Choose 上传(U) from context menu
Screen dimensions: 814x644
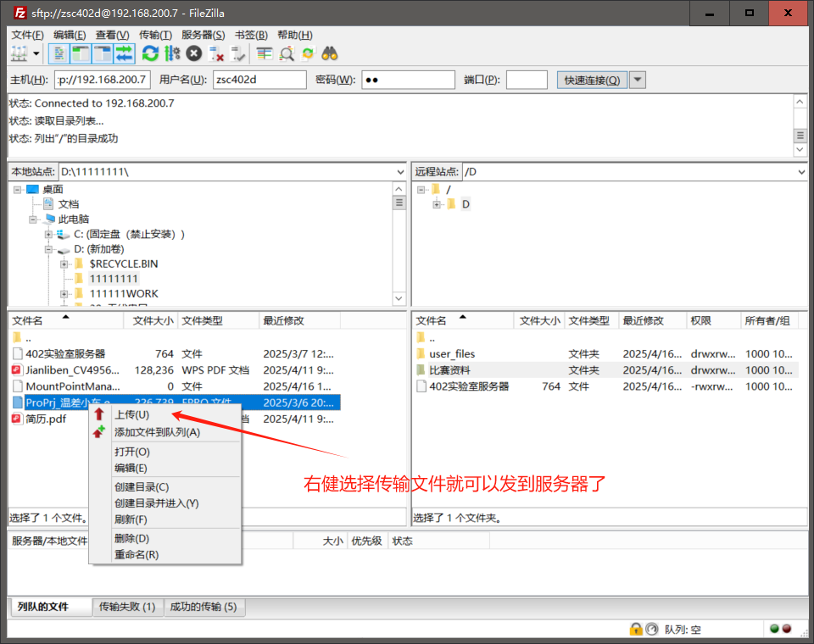132,414
